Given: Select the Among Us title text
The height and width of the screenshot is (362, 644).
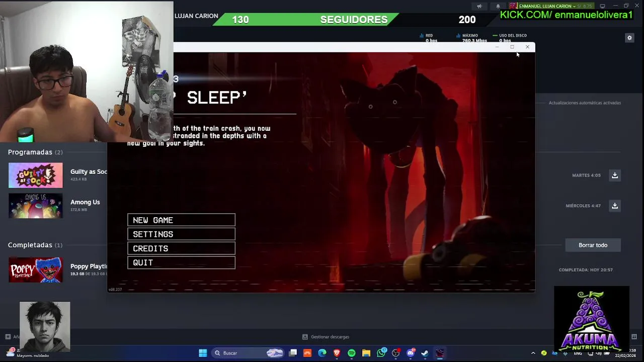Looking at the screenshot, I should tap(85, 202).
